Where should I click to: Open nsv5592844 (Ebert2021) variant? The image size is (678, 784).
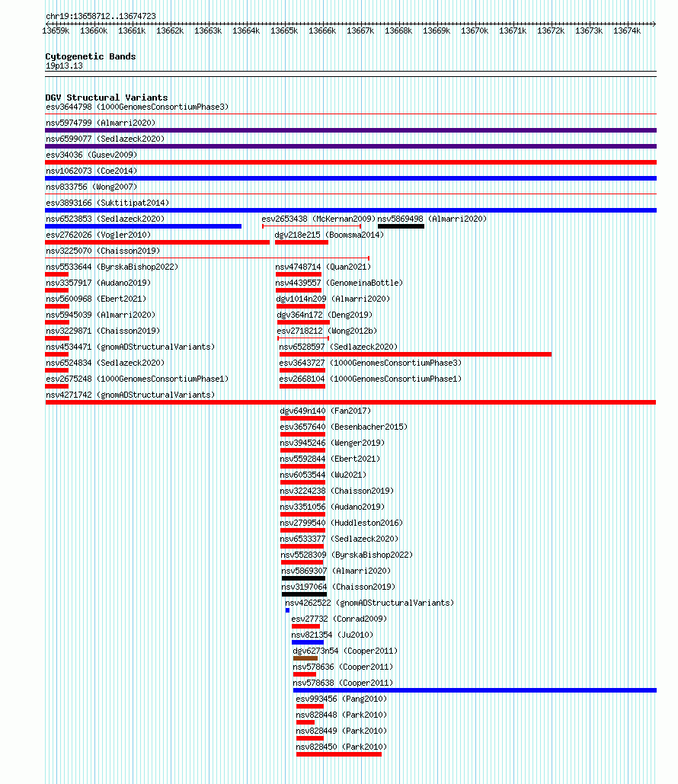click(330, 459)
